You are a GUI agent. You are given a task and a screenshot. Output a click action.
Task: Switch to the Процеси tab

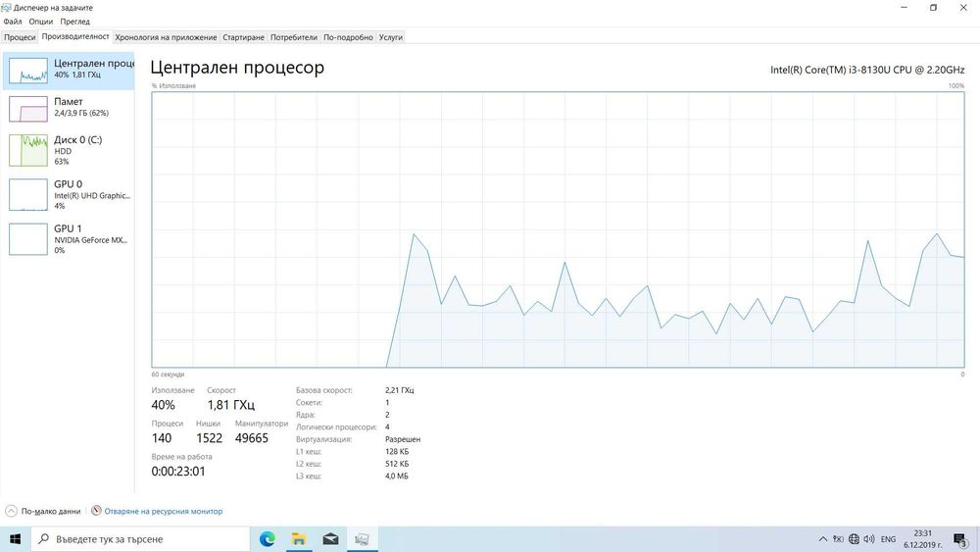(20, 37)
